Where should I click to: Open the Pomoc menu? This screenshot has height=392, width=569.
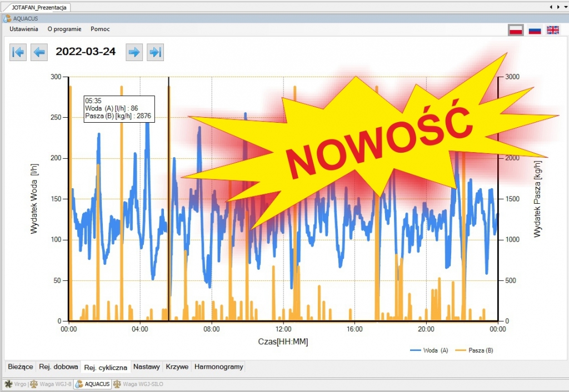click(x=100, y=29)
